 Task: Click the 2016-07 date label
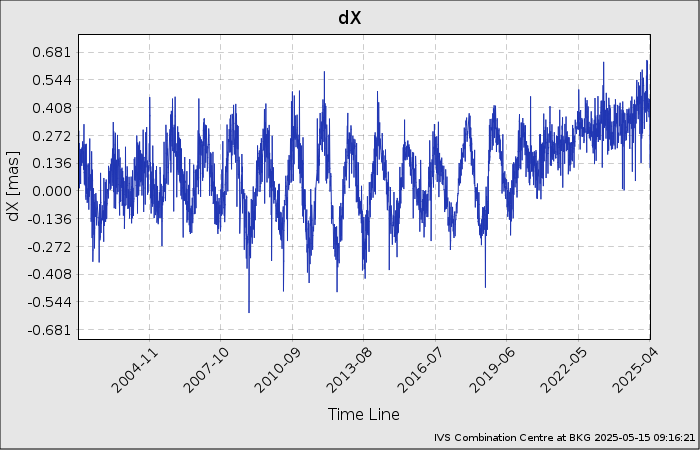[x=420, y=370]
